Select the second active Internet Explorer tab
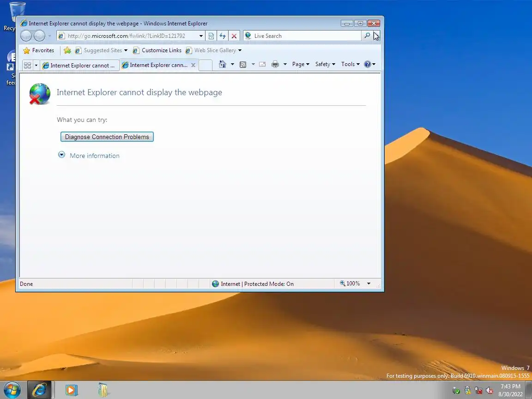This screenshot has height=399, width=532. (155, 65)
